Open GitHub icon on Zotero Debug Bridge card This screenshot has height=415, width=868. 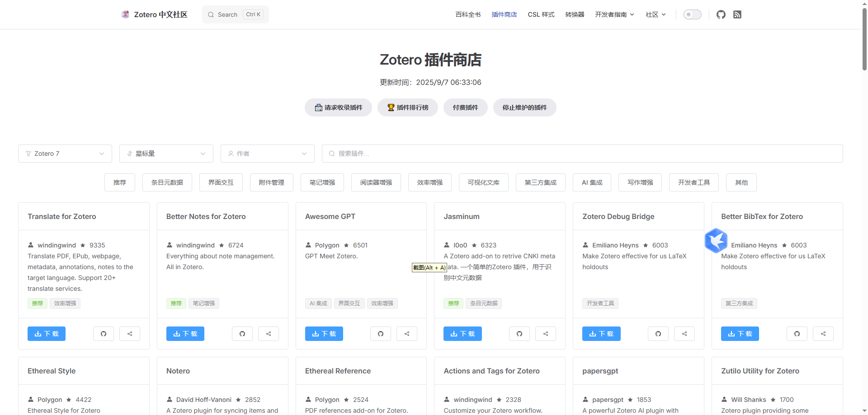[x=658, y=334]
